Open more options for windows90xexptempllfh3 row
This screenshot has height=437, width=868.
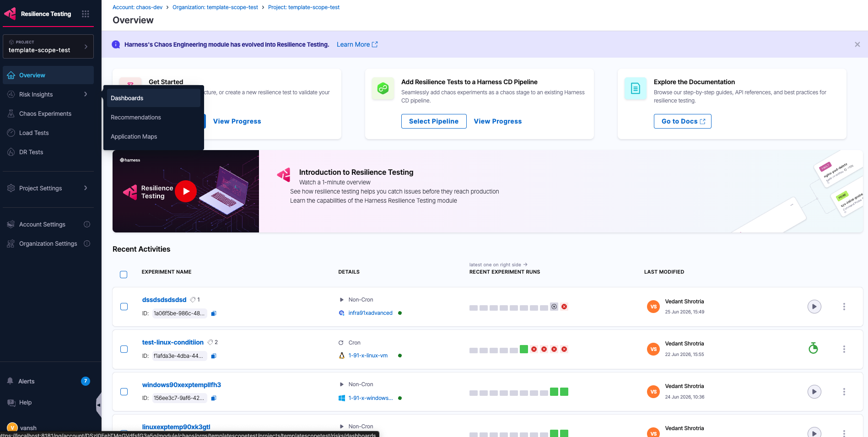click(844, 392)
